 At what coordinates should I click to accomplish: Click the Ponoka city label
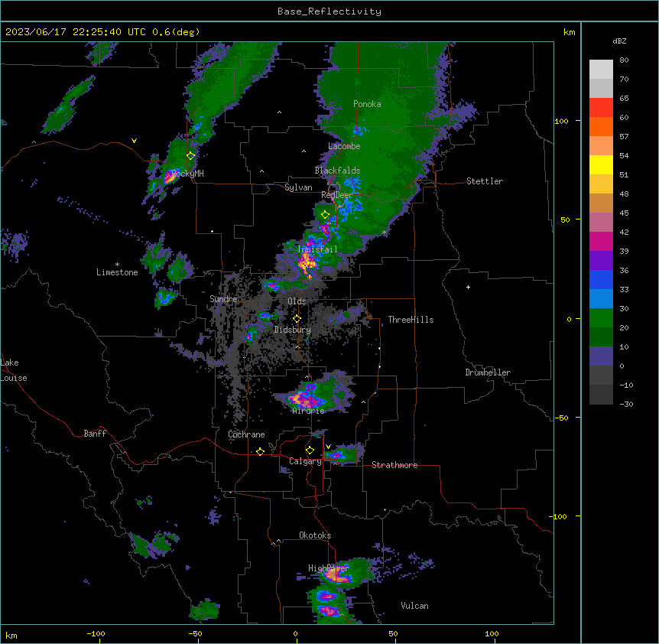[x=367, y=104]
